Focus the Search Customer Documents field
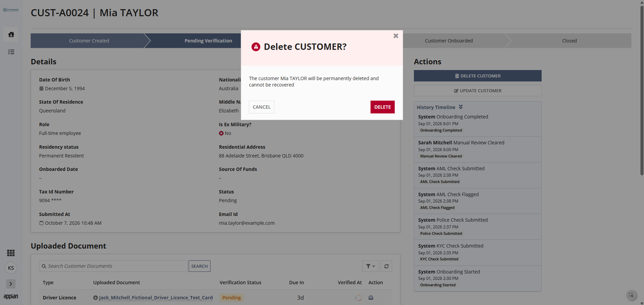The height and width of the screenshot is (305, 644). pyautogui.click(x=113, y=266)
